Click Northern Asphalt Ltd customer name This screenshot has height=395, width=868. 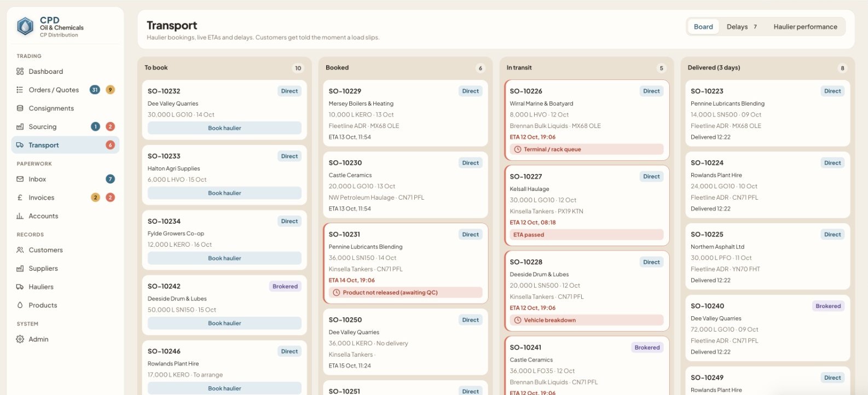(717, 247)
